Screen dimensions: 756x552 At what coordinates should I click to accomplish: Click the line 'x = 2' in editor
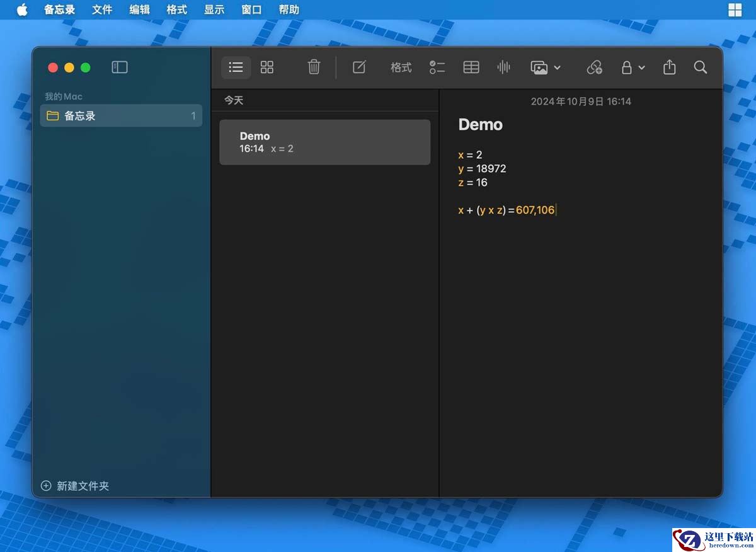pos(470,155)
